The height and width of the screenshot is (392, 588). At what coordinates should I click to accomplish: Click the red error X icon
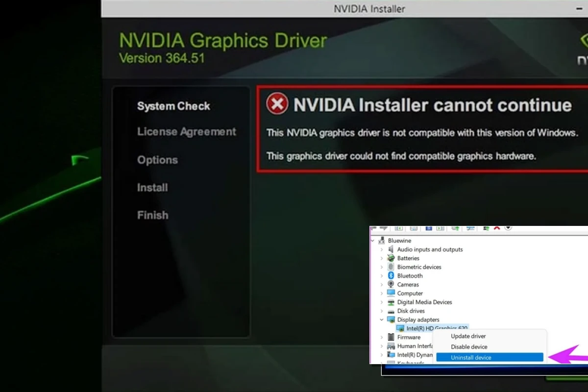(x=277, y=104)
